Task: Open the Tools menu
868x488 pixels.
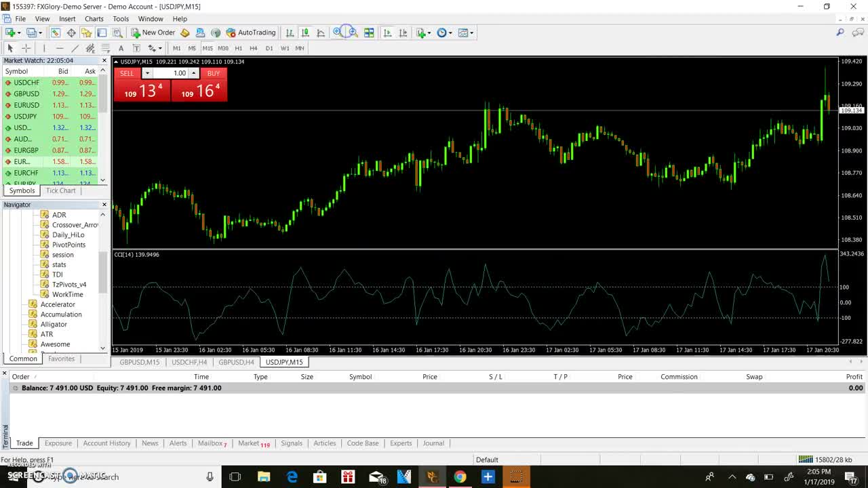Action: click(x=121, y=19)
